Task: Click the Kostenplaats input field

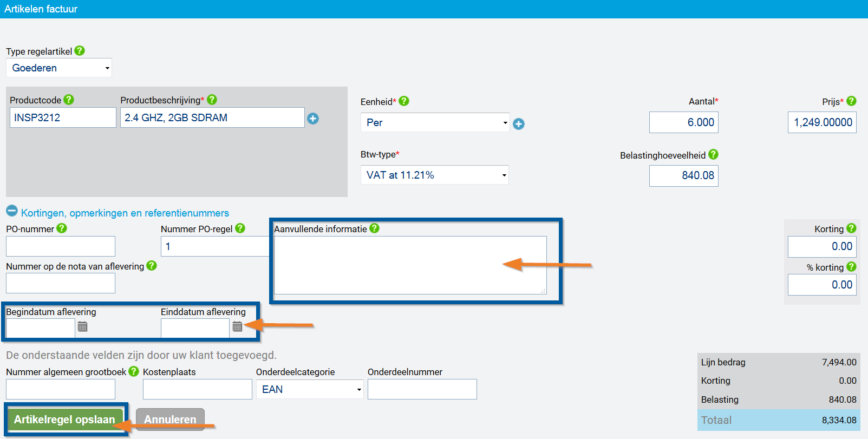Action: pos(198,389)
